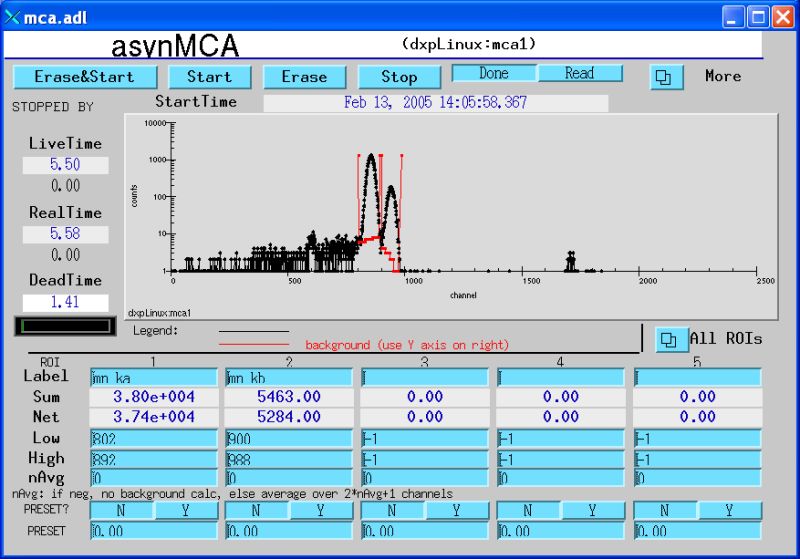Screen dimensions: 800x559
Task: Click the spectrum plot area
Action: point(451,217)
